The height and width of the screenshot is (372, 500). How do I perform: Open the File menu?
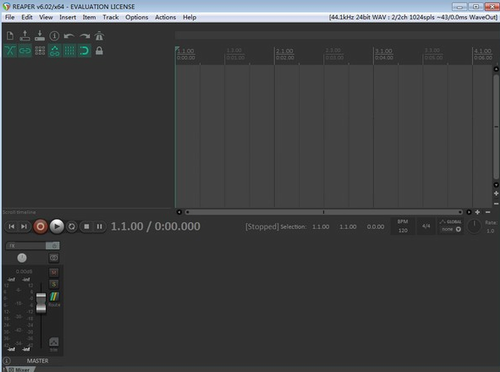(10, 17)
